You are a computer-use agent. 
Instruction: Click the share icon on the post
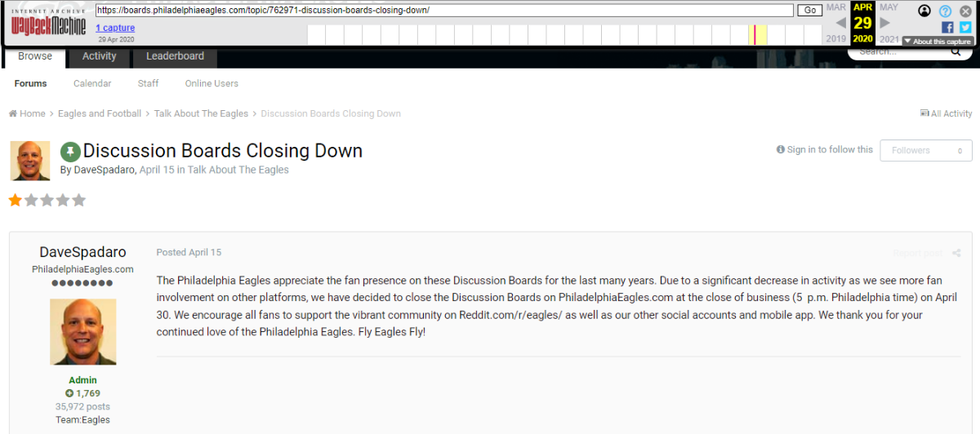click(956, 253)
